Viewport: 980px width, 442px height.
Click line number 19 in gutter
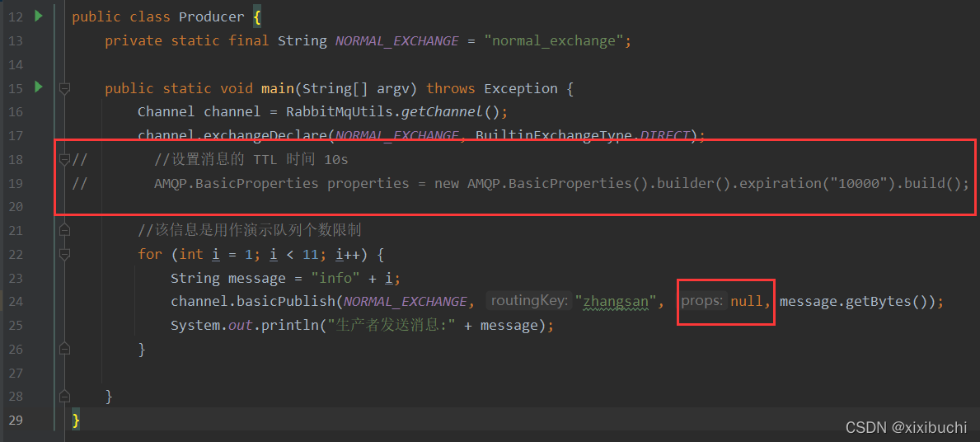(16, 184)
